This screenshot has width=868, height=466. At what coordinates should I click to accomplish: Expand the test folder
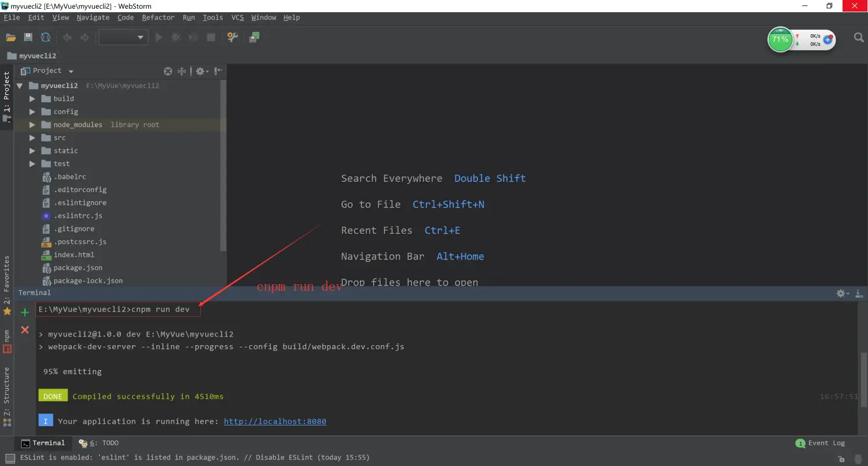click(32, 164)
